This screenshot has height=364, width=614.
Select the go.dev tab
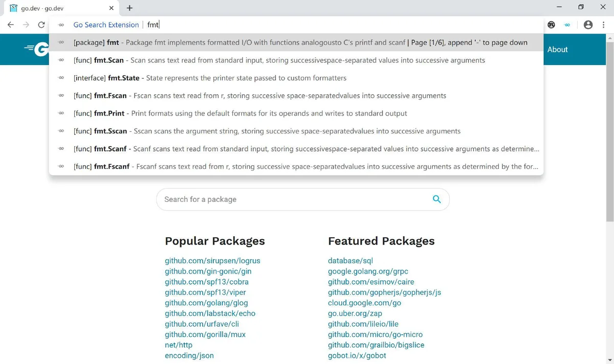click(61, 8)
